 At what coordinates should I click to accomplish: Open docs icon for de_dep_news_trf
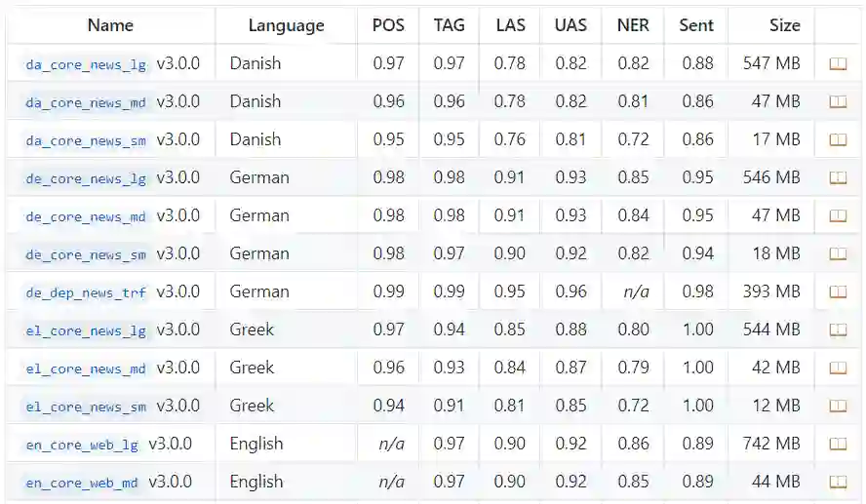(x=838, y=292)
